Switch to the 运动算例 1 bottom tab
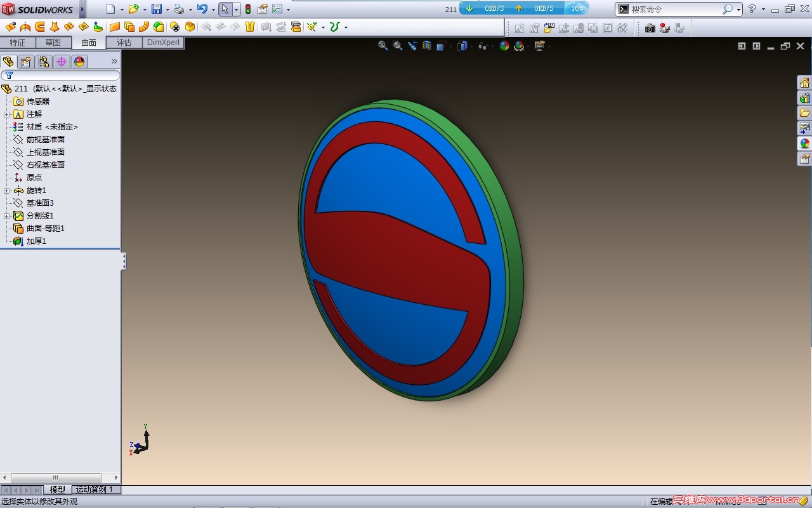This screenshot has height=508, width=812. click(95, 490)
